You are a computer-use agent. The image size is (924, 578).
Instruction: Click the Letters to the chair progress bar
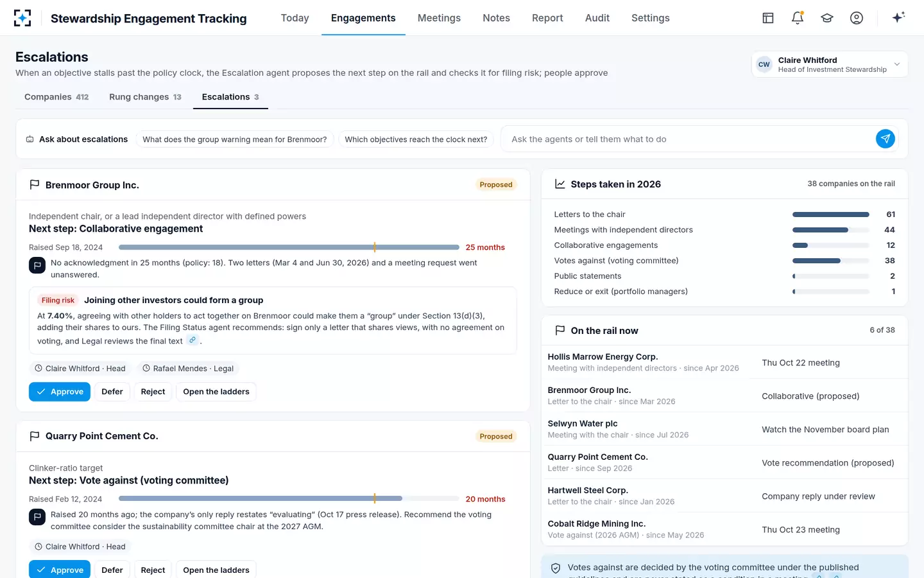point(831,215)
